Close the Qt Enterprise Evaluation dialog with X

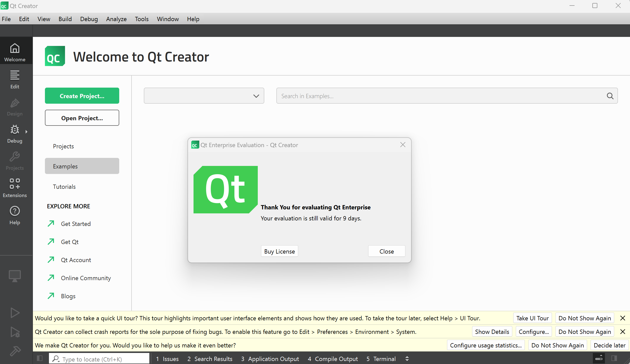point(403,145)
